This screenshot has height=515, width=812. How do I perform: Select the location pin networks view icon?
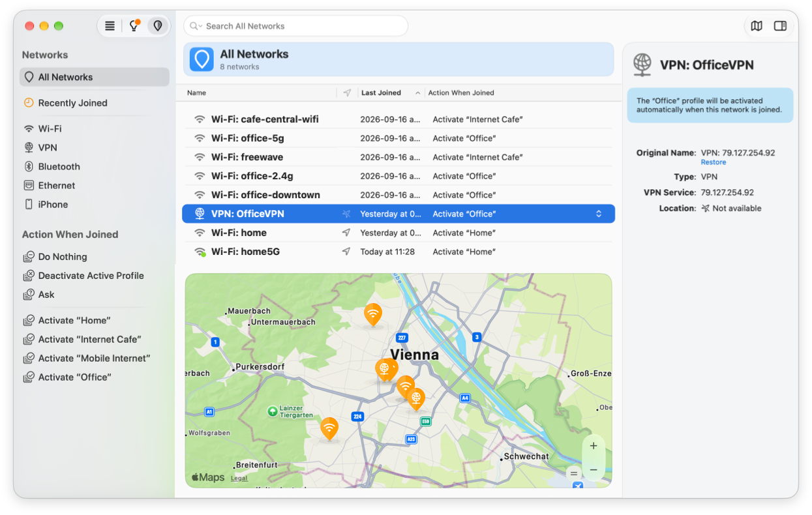157,26
